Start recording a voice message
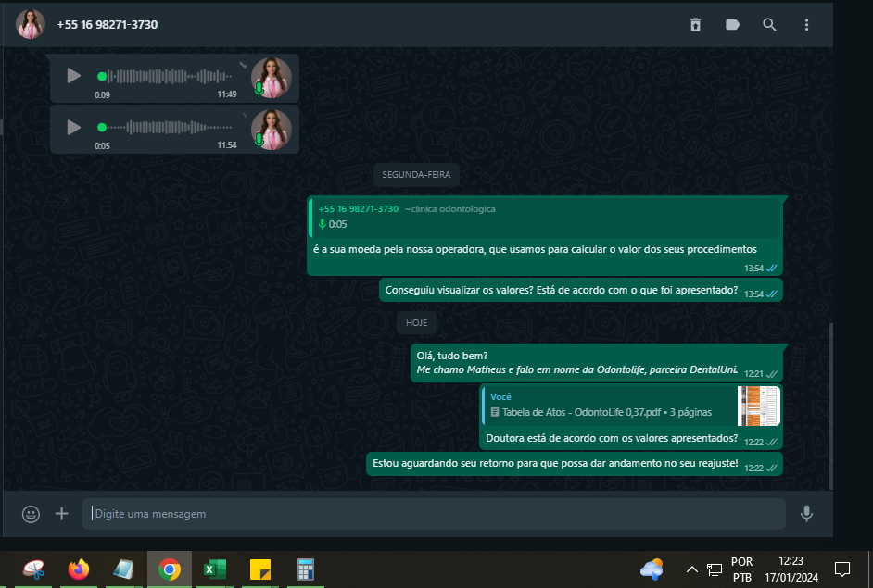Image resolution: width=873 pixels, height=588 pixels. pyautogui.click(x=807, y=514)
